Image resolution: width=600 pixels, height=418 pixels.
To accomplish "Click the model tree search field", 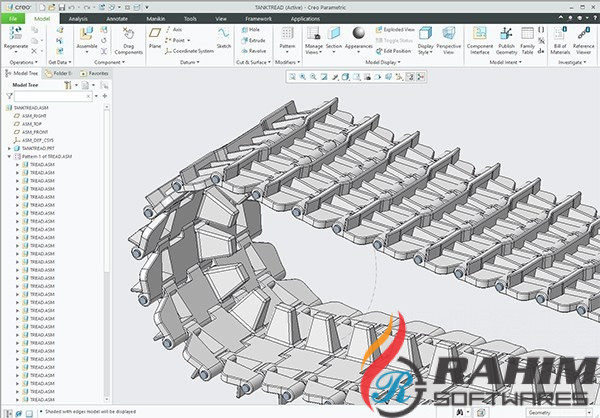I will pyautogui.click(x=53, y=96).
